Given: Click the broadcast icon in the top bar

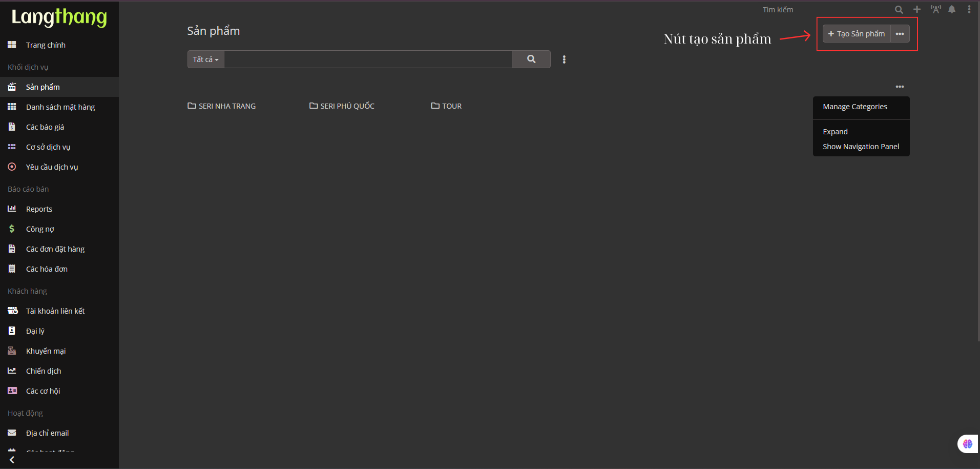Looking at the screenshot, I should click(935, 10).
